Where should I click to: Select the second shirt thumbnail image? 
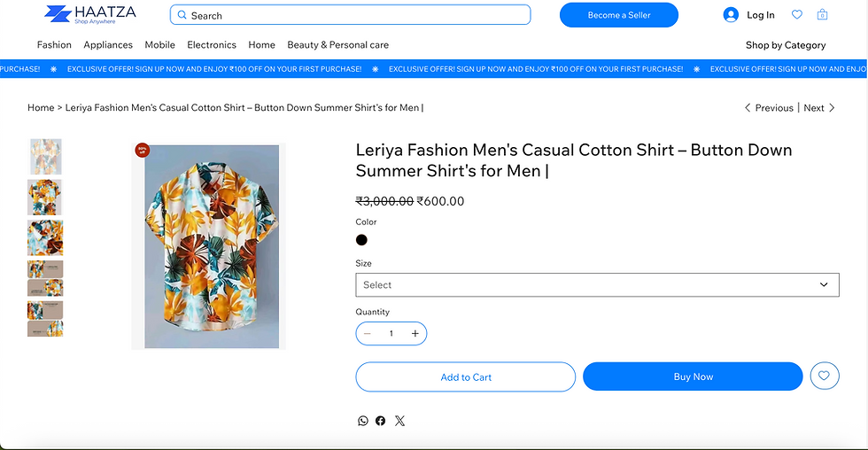pos(45,197)
